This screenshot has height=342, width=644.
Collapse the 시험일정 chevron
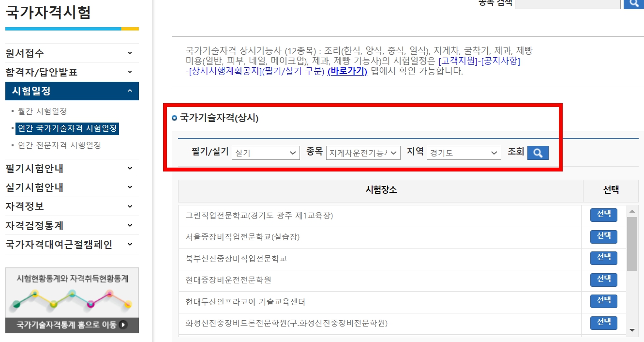(x=130, y=91)
